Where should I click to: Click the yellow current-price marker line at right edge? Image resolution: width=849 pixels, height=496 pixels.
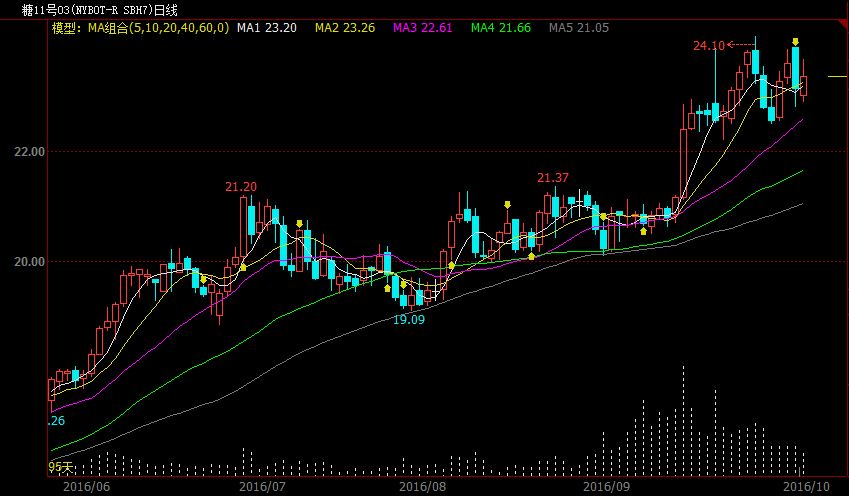coord(837,77)
